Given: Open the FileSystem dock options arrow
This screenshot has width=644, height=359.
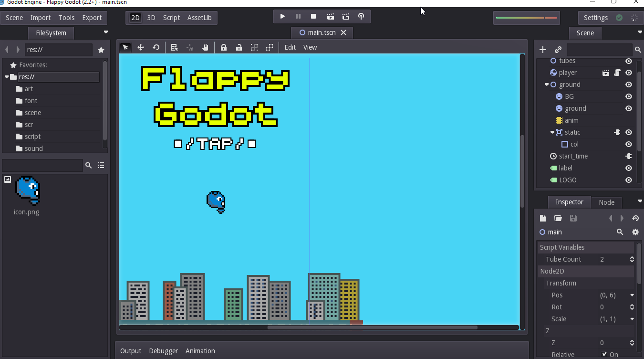Looking at the screenshot, I should click(106, 32).
